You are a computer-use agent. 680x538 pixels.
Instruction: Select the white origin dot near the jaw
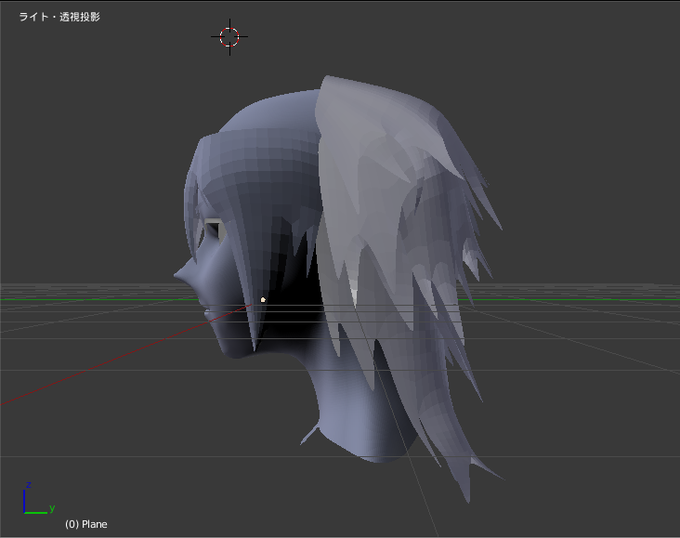[263, 300]
